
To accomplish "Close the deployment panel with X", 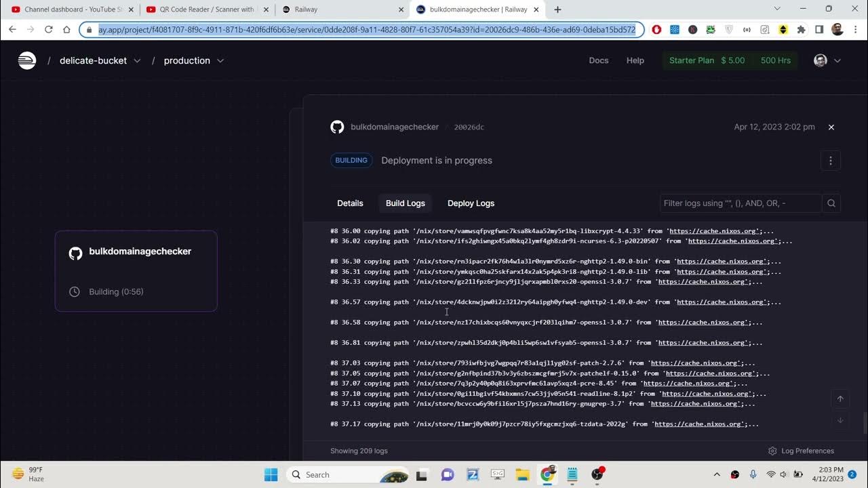I will click(x=831, y=127).
